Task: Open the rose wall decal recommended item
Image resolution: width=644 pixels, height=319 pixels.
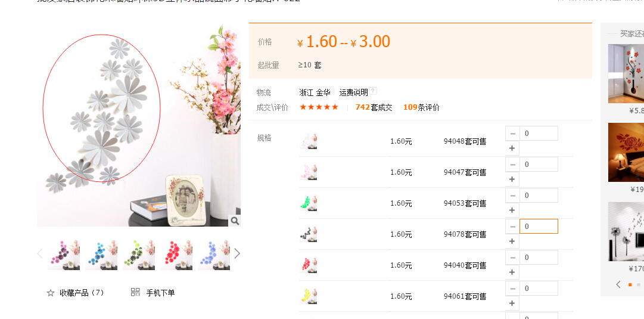Action: pos(626,152)
